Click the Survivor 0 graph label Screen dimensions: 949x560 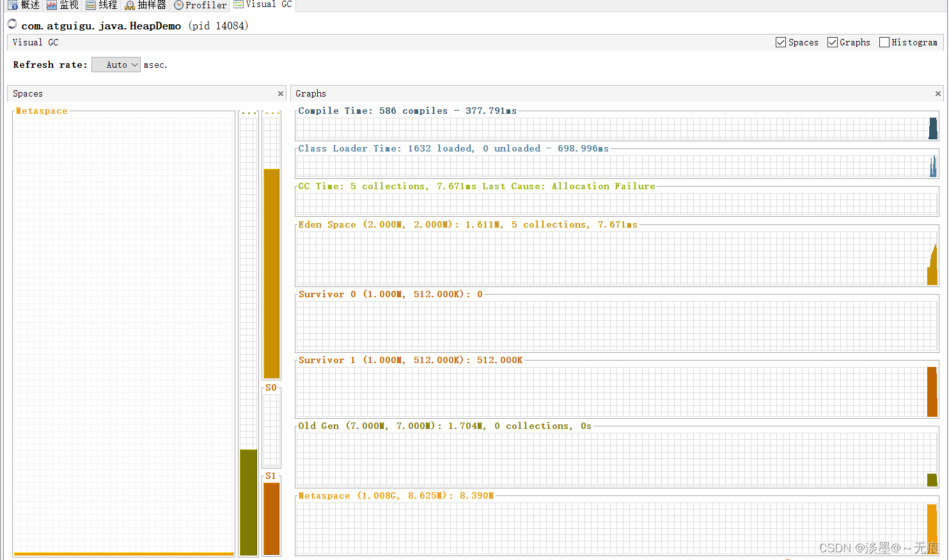coord(391,294)
